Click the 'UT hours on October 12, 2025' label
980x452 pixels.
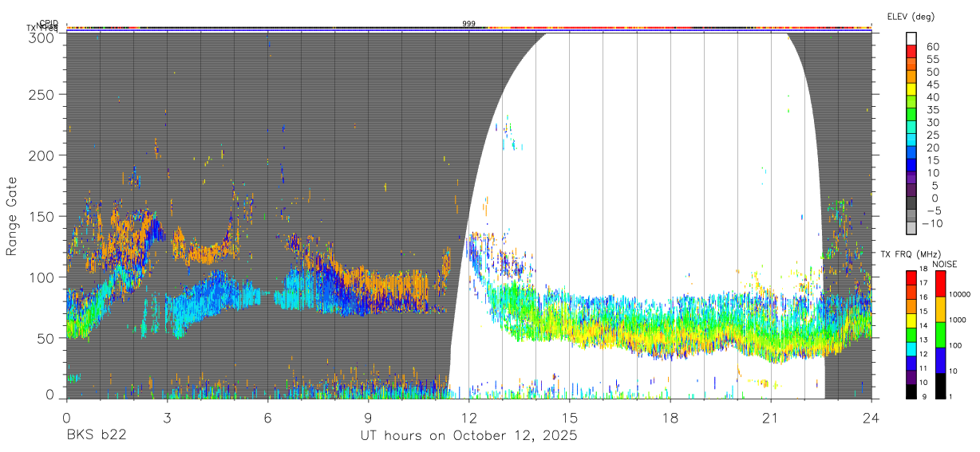pos(468,436)
